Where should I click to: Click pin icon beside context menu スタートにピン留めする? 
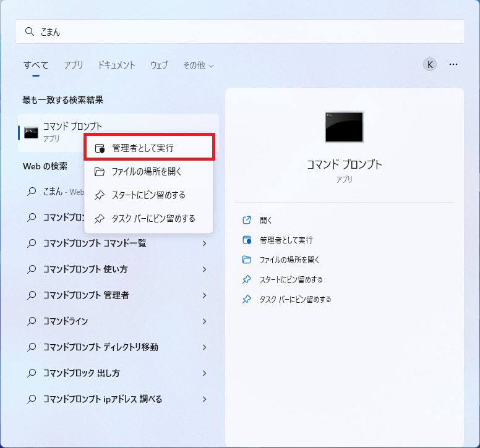click(100, 195)
